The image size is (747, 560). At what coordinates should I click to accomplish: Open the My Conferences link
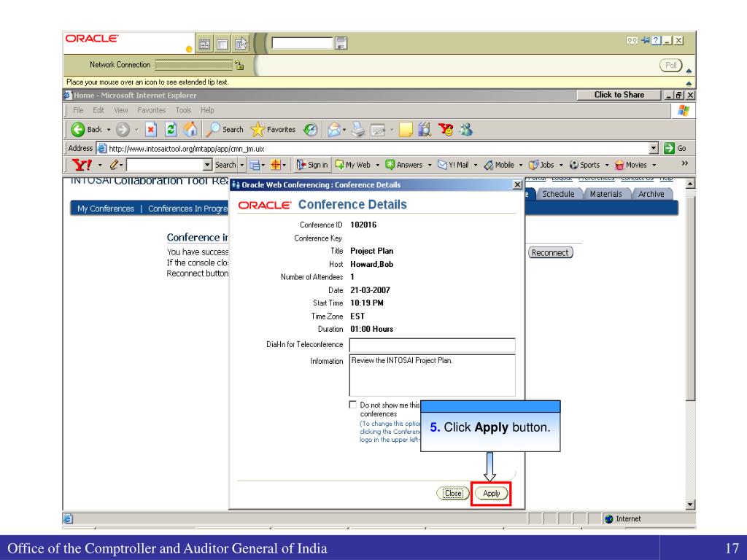click(106, 209)
